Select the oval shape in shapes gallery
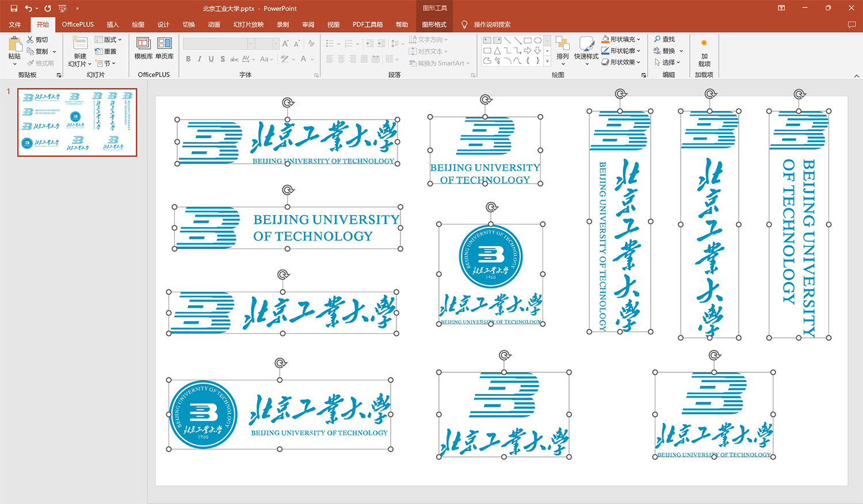 coord(538,40)
